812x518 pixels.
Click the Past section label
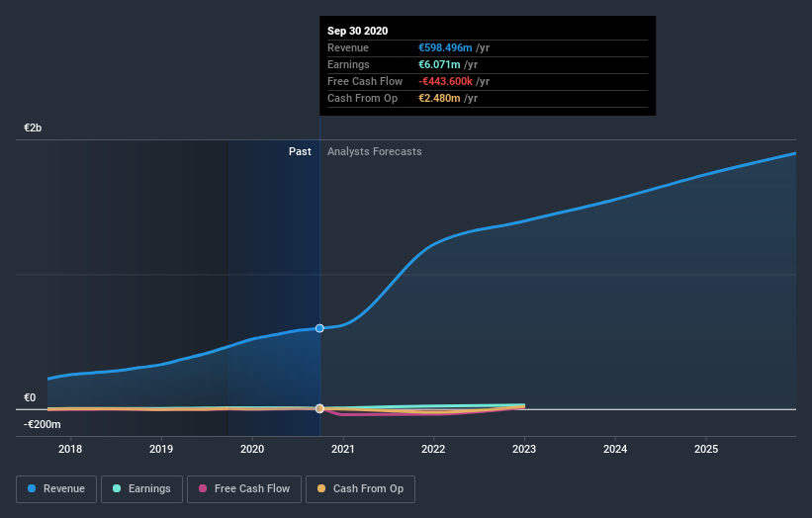pyautogui.click(x=300, y=151)
